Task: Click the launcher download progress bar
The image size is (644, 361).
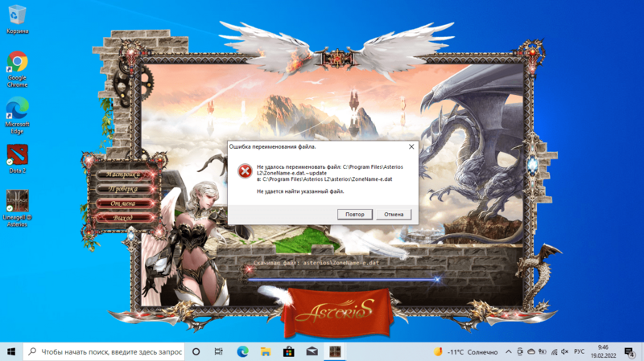Action: pyautogui.click(x=344, y=280)
